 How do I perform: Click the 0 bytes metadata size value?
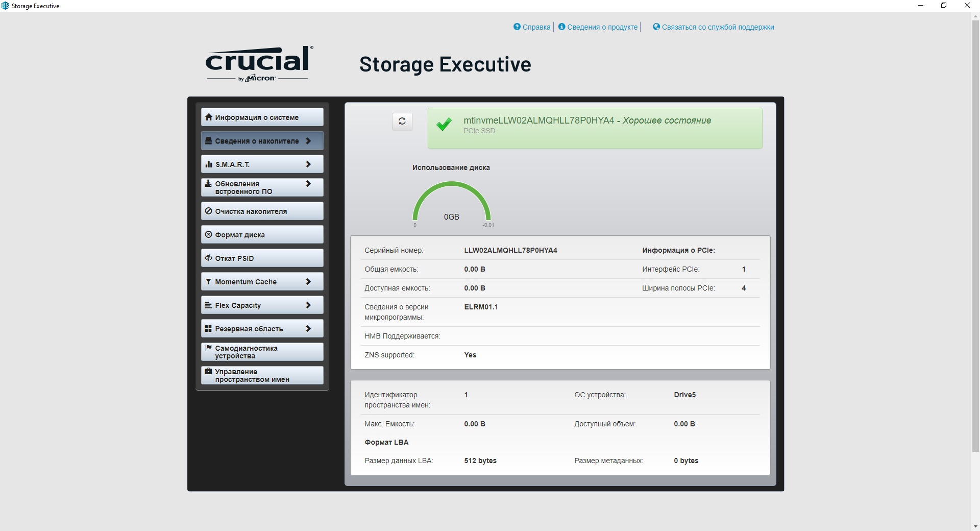[x=686, y=461]
